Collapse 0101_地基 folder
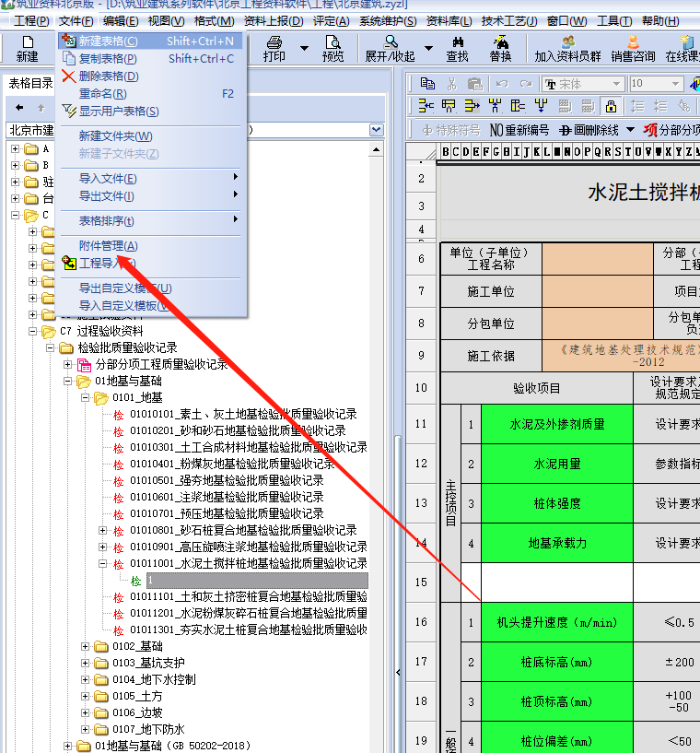The height and width of the screenshot is (753, 700). pyautogui.click(x=85, y=397)
